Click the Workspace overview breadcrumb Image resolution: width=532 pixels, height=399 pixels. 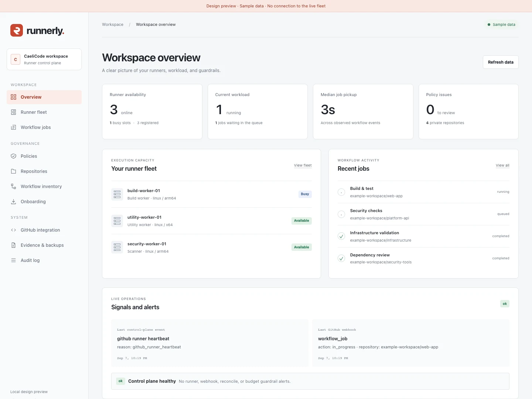(156, 25)
